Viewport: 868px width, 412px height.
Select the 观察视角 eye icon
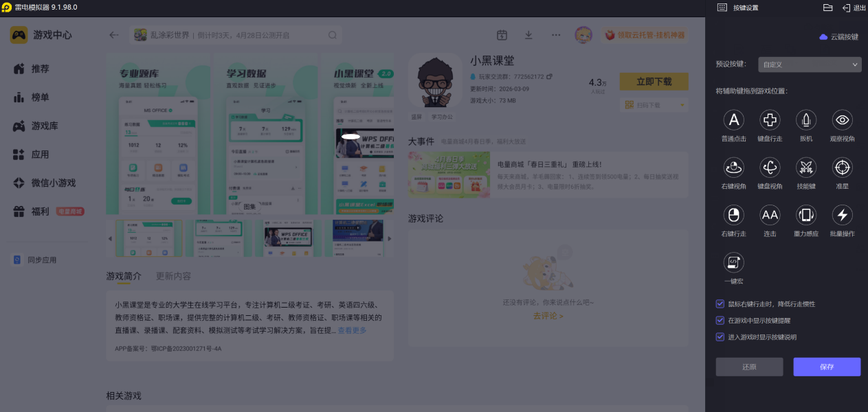842,120
